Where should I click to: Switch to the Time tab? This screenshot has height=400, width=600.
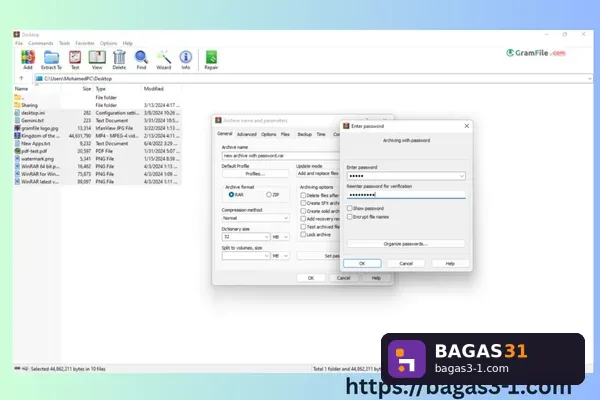coord(321,134)
